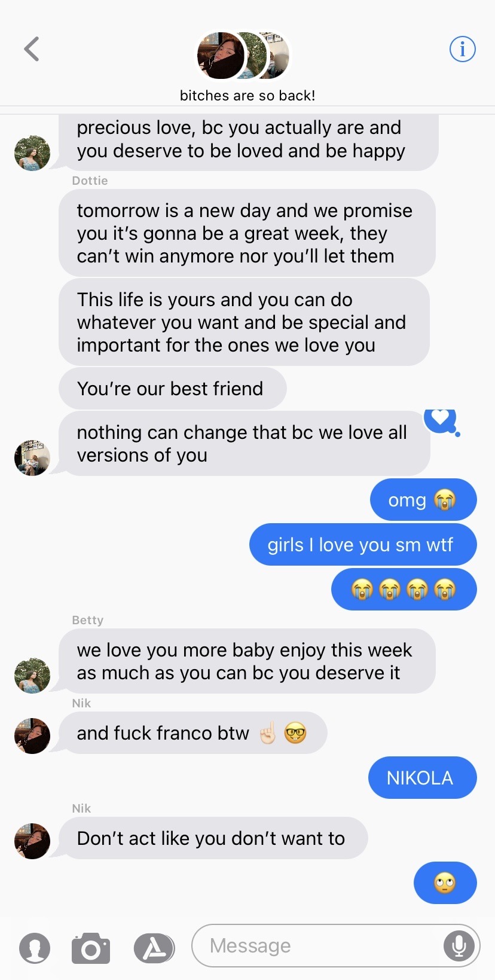Tap the 'omg' crying emoji bubble
Viewport: 495px width, 980px height.
pyautogui.click(x=423, y=499)
